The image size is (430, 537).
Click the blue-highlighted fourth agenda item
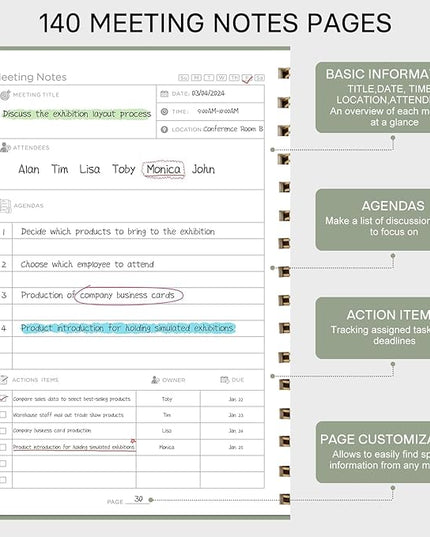(128, 328)
